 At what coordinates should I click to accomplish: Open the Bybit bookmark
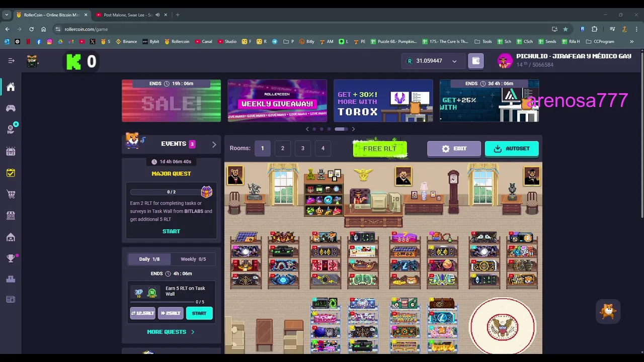coord(151,42)
